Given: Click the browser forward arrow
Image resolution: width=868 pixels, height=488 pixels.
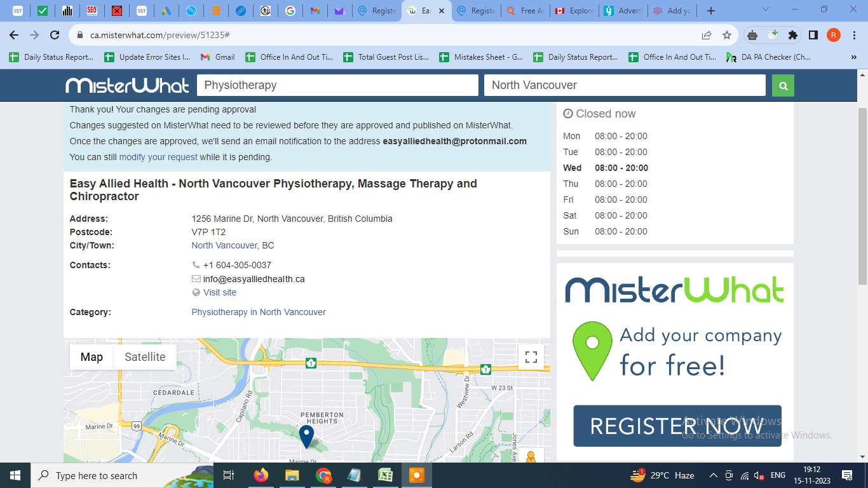Looking at the screenshot, I should (34, 35).
